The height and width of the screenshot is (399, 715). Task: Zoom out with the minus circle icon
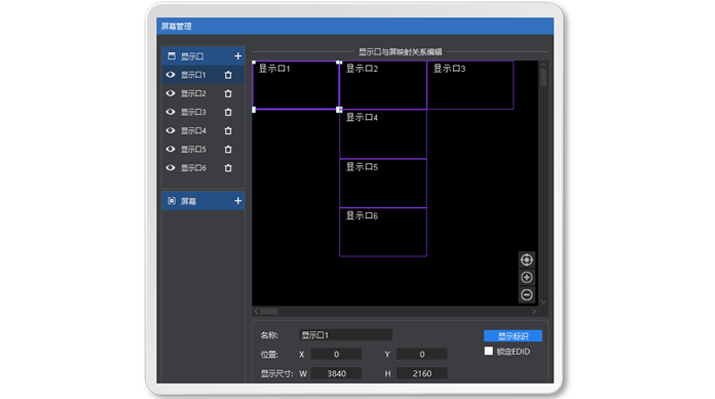(527, 295)
